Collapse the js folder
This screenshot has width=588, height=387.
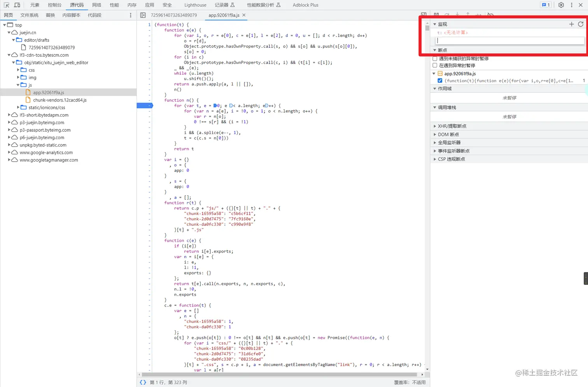click(x=18, y=85)
